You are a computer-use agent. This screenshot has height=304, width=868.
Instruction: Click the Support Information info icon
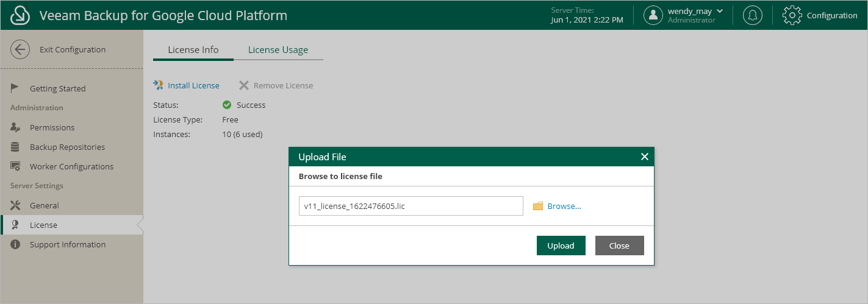(15, 244)
